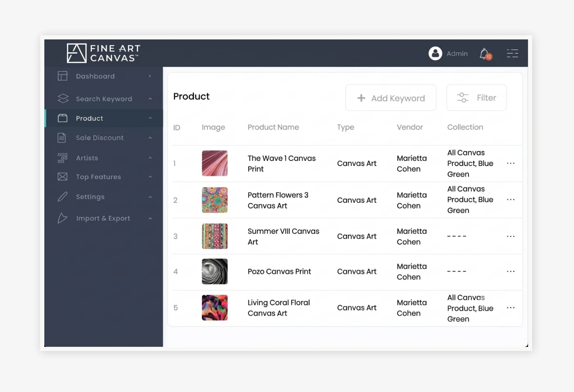Open Pattern Flowers 3 thumbnail image

(x=214, y=200)
